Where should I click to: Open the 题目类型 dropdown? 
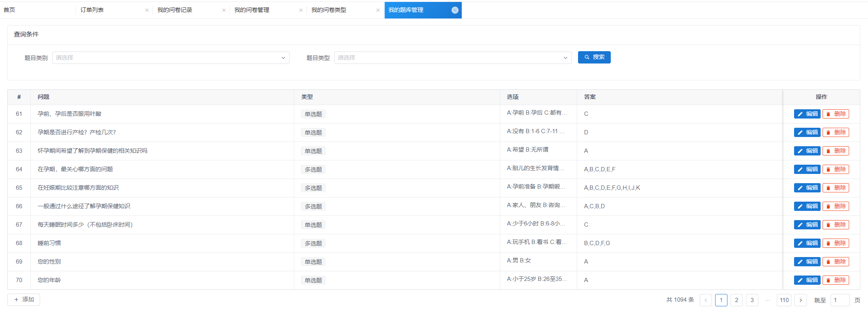point(453,58)
